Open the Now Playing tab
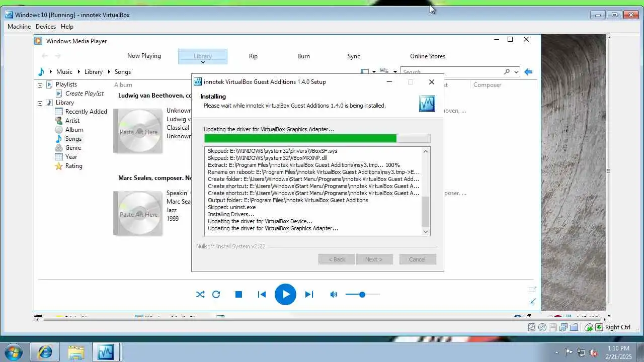644x362 pixels. pyautogui.click(x=144, y=56)
